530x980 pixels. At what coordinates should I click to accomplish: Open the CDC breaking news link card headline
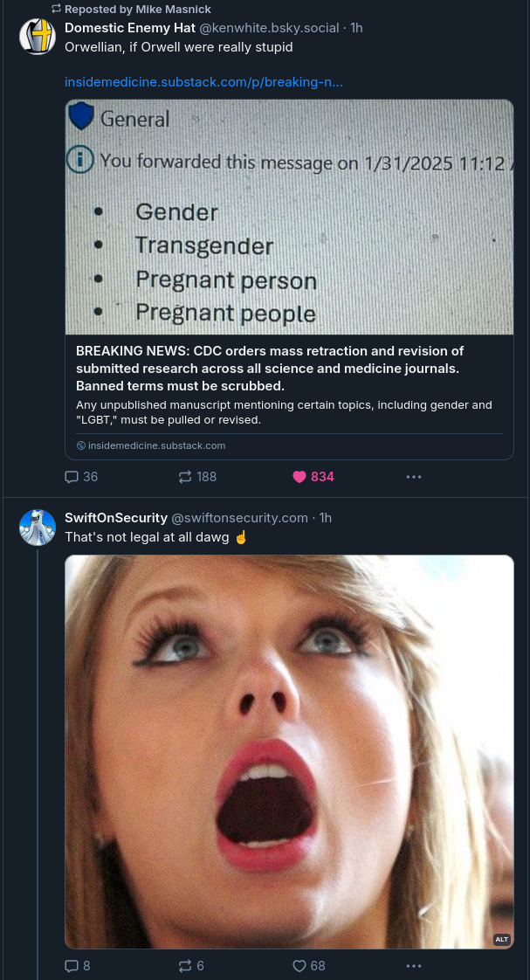(x=271, y=368)
